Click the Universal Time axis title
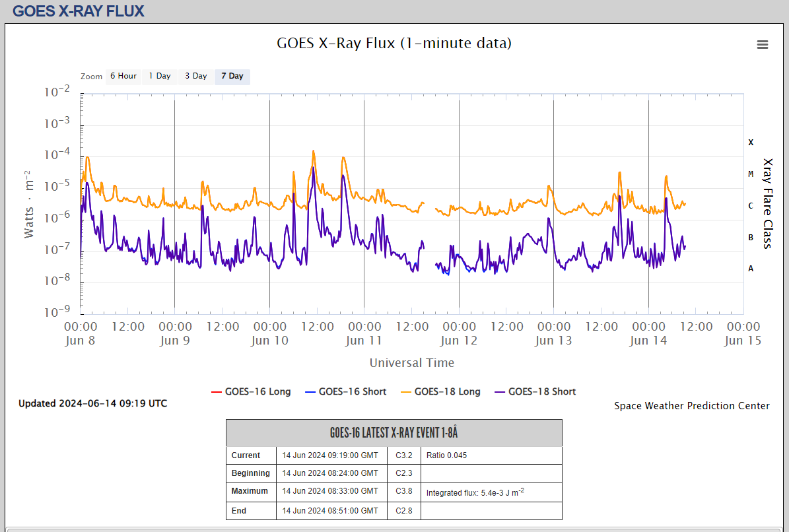 coord(411,362)
